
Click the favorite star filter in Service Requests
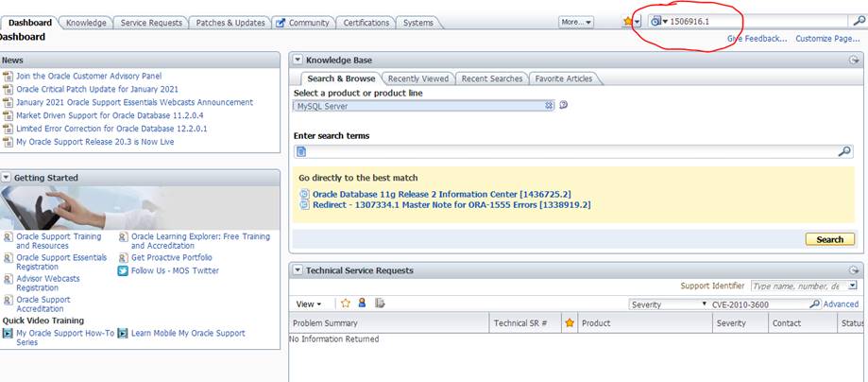tap(345, 304)
